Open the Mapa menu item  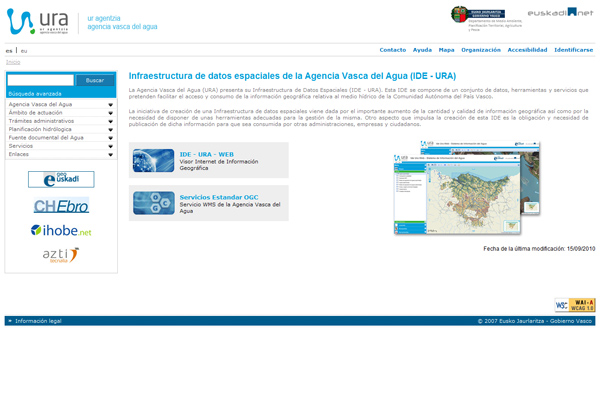click(x=446, y=50)
